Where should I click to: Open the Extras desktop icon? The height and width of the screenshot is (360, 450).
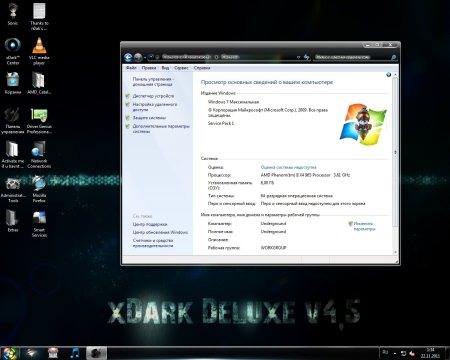(13, 221)
